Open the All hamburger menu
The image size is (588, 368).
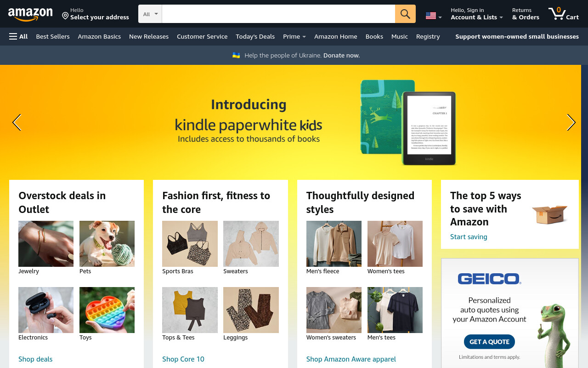pos(18,36)
